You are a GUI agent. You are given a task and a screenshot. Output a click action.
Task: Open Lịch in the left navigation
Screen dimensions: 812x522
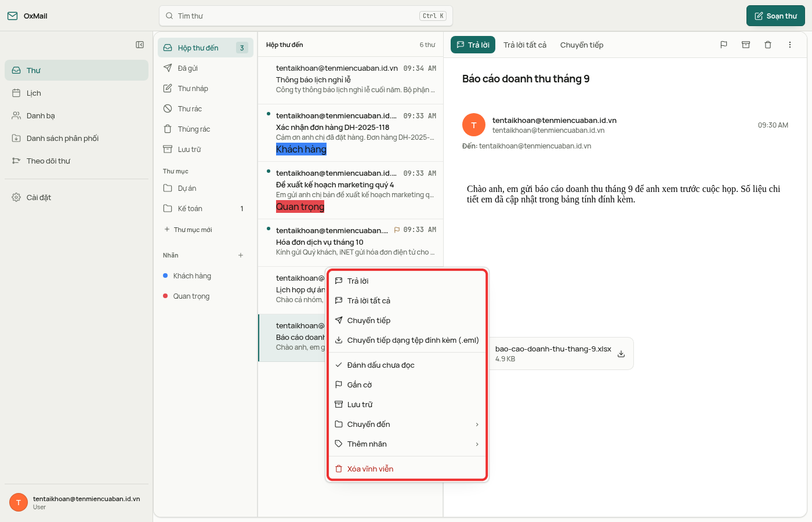click(77, 93)
